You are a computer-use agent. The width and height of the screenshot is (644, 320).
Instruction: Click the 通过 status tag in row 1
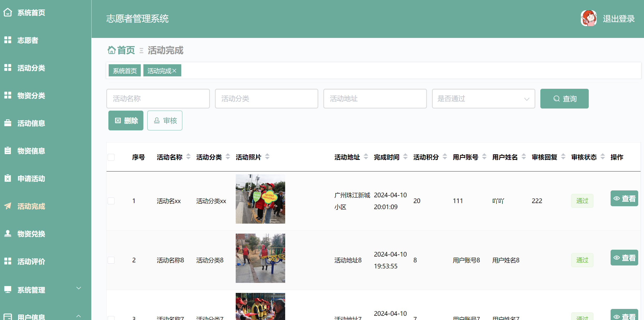click(x=582, y=201)
